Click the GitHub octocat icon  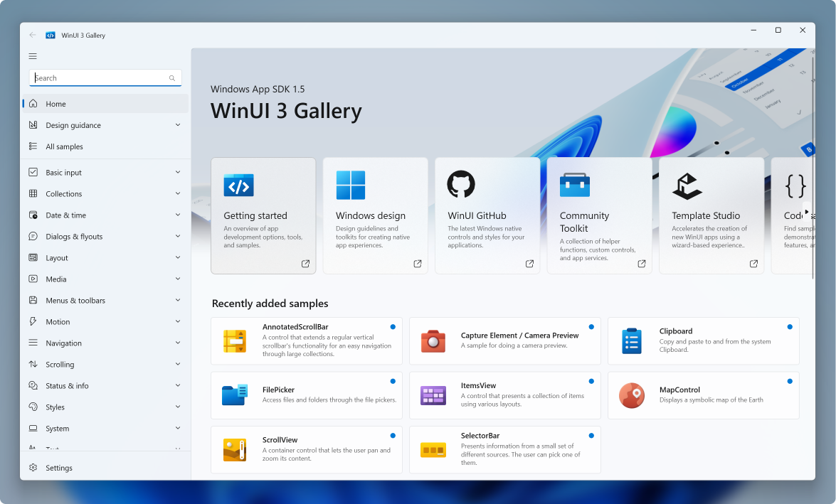tap(460, 184)
